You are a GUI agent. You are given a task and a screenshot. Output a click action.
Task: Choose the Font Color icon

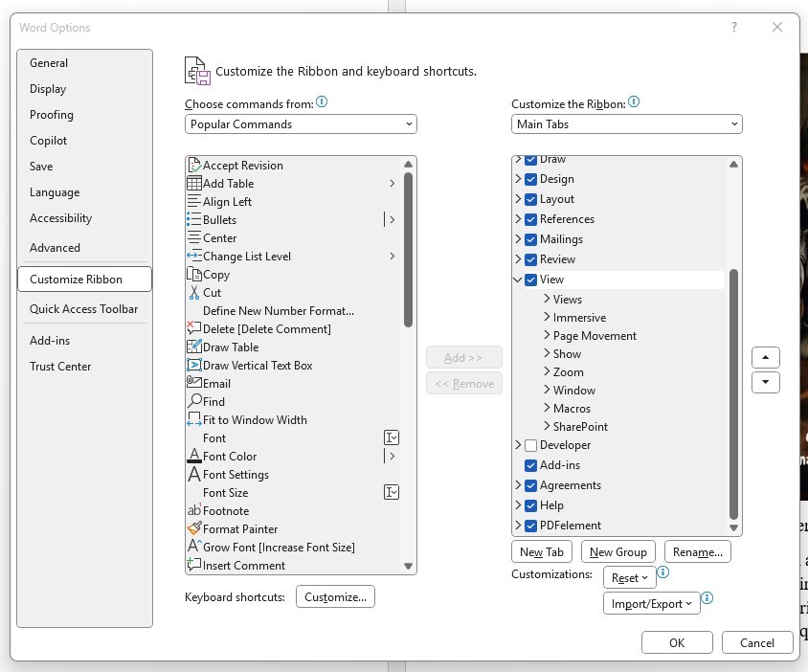click(194, 456)
